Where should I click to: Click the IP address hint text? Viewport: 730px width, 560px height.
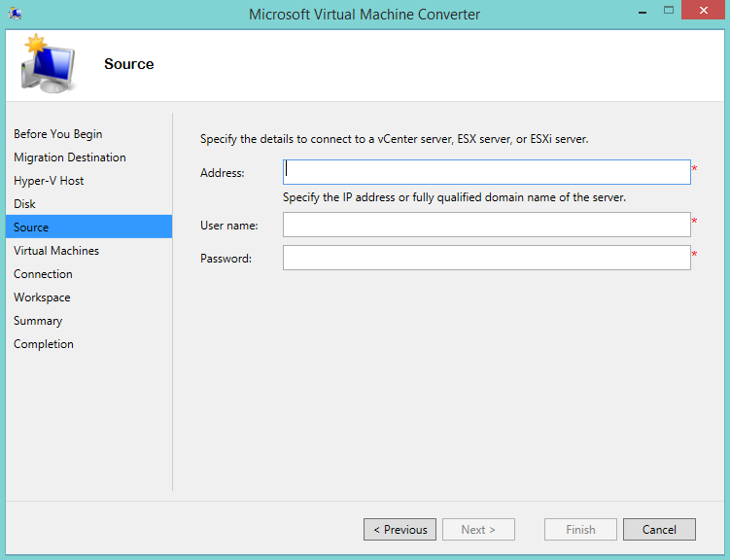(454, 197)
